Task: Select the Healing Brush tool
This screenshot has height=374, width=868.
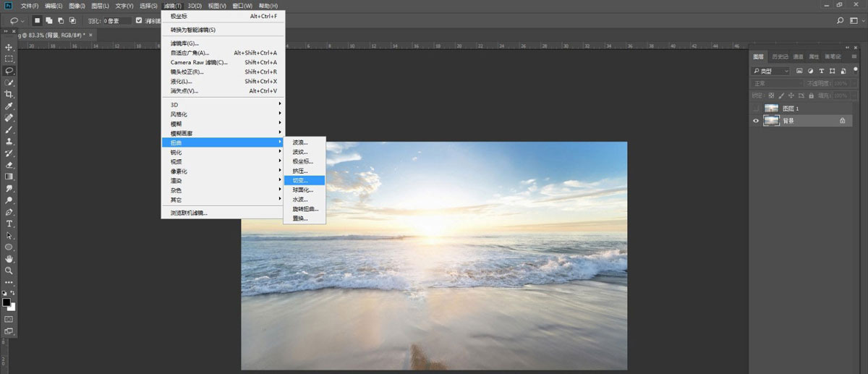Action: click(9, 118)
